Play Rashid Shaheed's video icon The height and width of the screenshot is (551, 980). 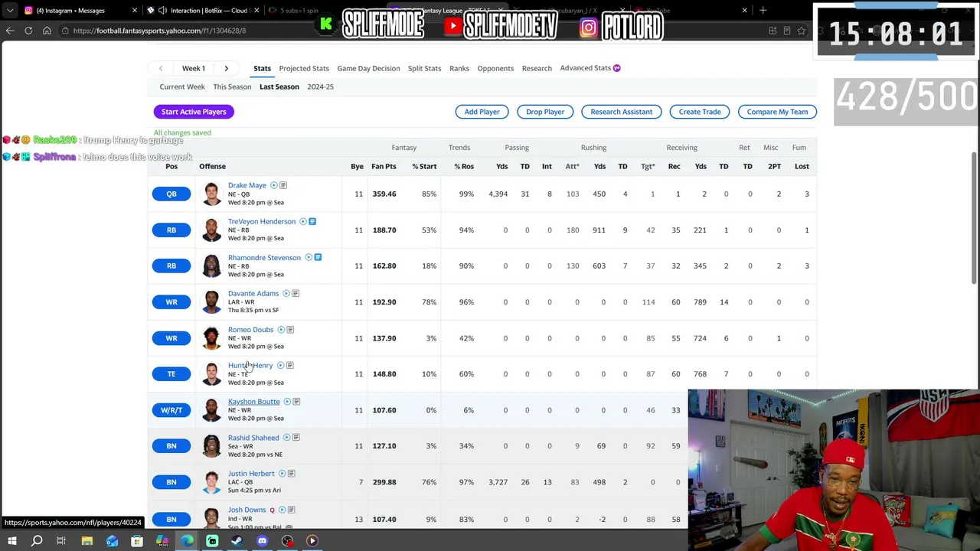tap(286, 437)
